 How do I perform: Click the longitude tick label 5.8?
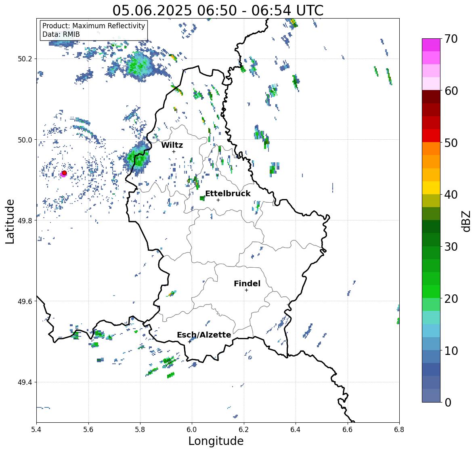(140, 429)
